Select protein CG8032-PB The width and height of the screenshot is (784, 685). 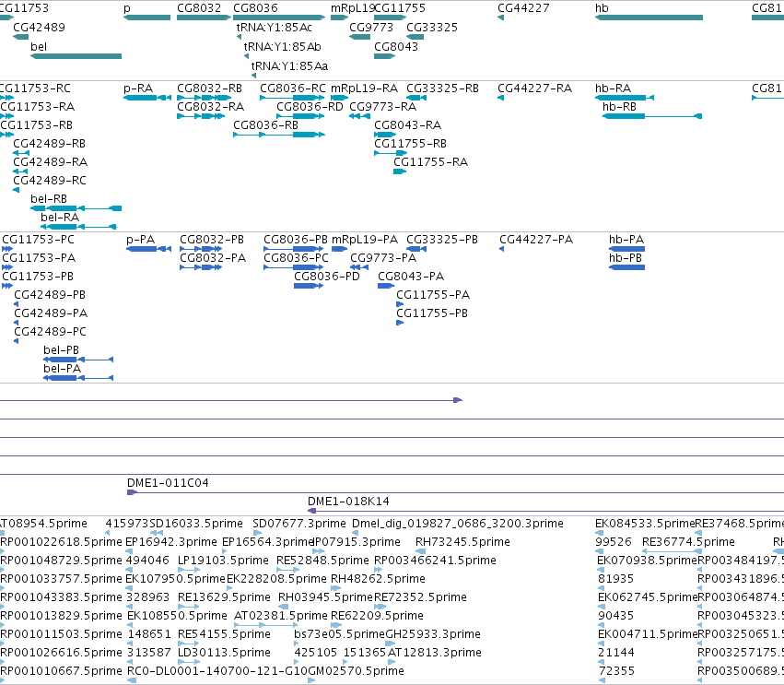212,240
